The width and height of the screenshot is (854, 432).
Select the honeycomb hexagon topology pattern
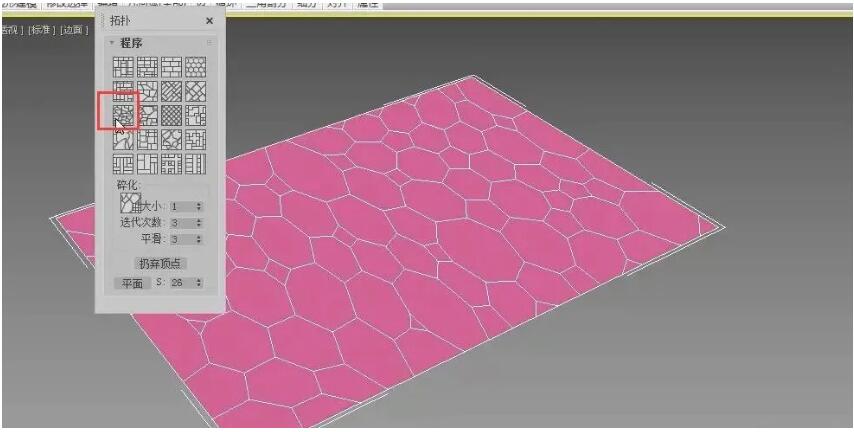pos(195,68)
